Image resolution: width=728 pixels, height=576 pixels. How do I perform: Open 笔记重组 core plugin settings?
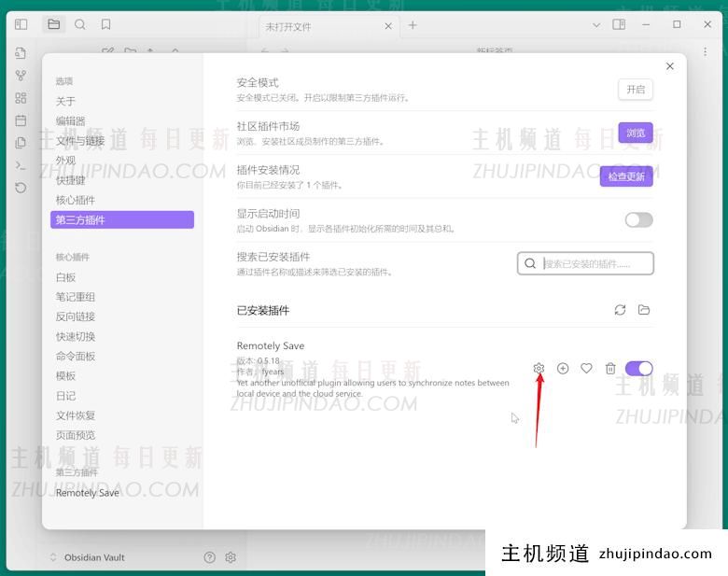122,297
